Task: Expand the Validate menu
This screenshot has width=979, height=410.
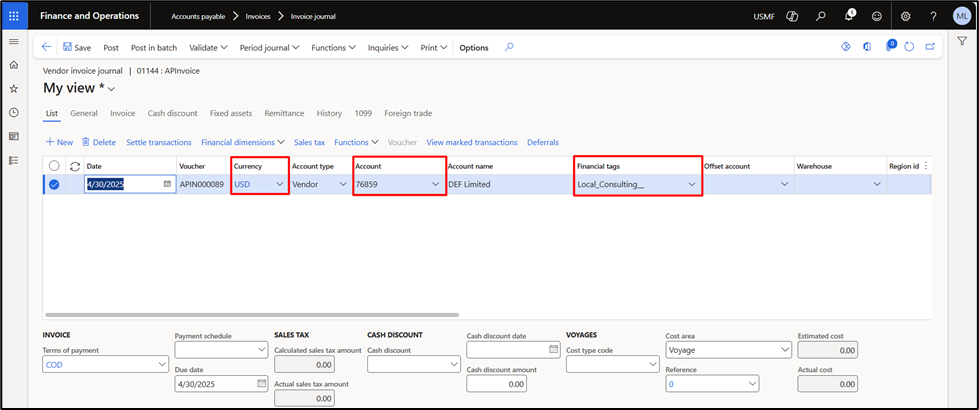Action: (x=209, y=47)
